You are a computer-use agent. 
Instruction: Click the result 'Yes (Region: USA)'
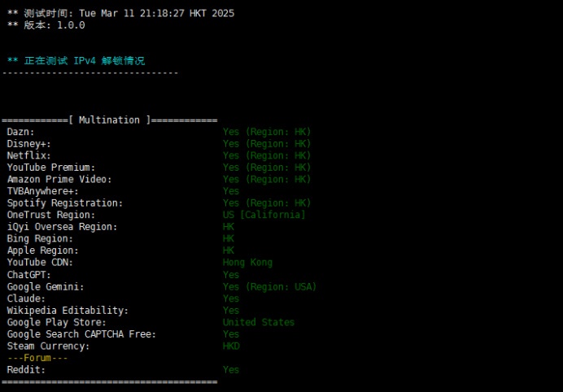(269, 286)
